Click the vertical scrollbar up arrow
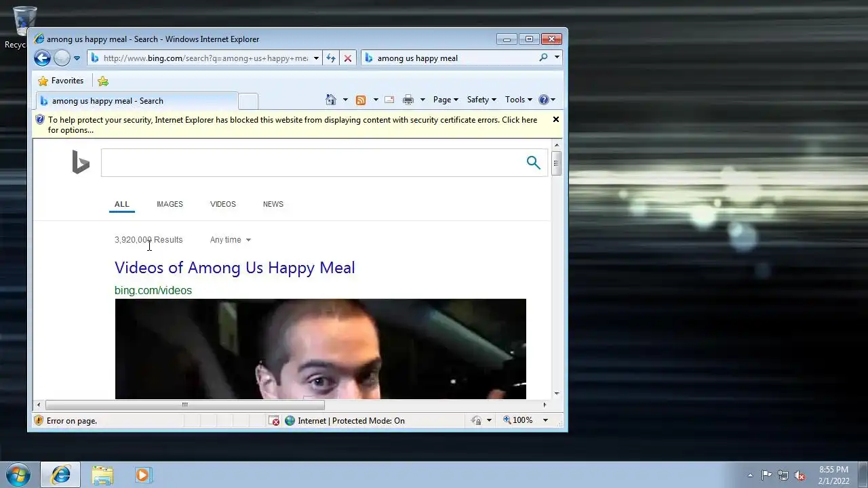 point(557,145)
